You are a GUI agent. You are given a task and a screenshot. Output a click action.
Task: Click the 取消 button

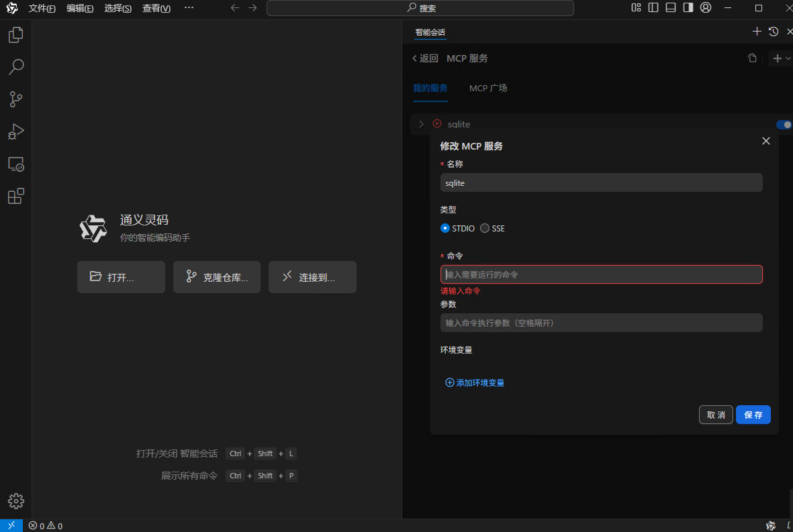[x=716, y=415]
